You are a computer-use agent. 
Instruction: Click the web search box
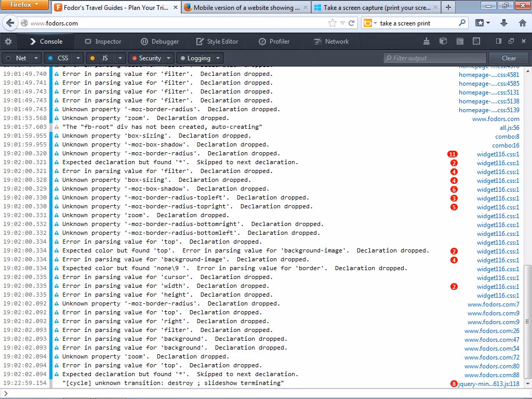[x=417, y=23]
